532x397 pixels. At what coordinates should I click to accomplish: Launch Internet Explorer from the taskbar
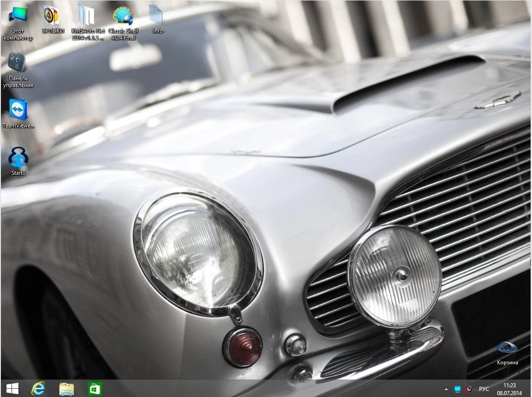38,389
